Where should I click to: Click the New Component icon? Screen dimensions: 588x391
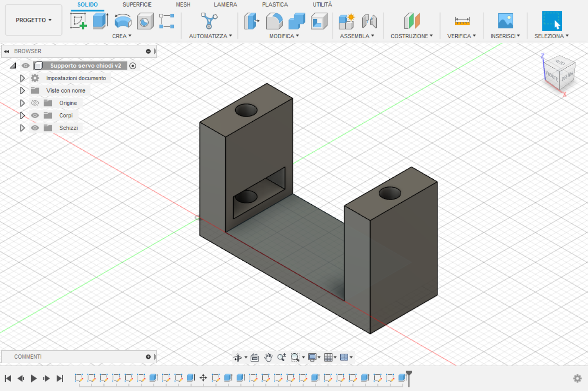[x=346, y=21]
